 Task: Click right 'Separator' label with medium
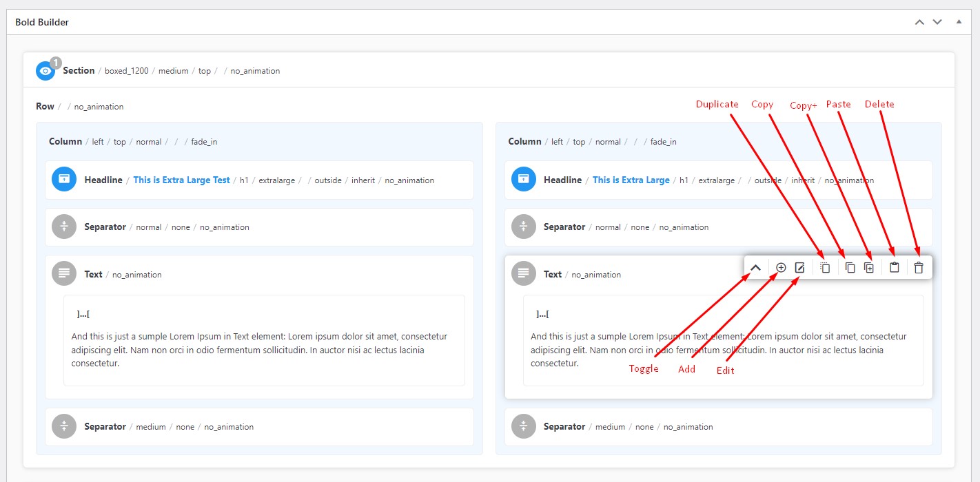tap(564, 426)
